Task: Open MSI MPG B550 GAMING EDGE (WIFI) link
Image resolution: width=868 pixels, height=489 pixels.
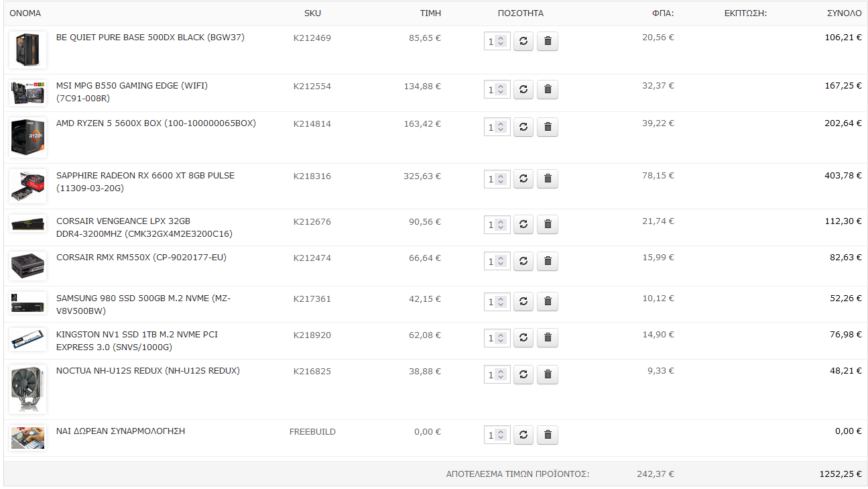Action: [x=132, y=92]
